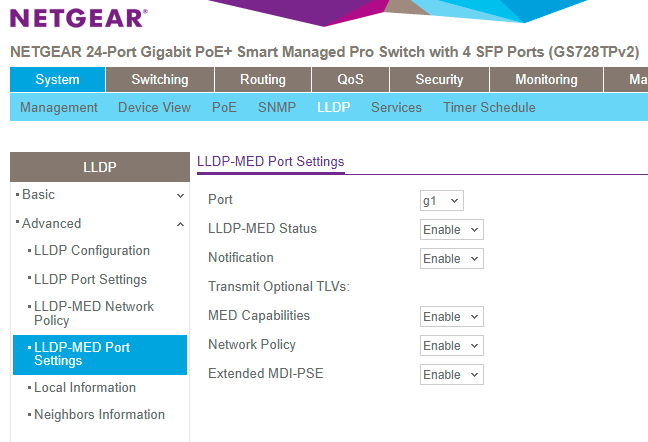Go to the Security tab
This screenshot has height=442, width=648.
[439, 80]
